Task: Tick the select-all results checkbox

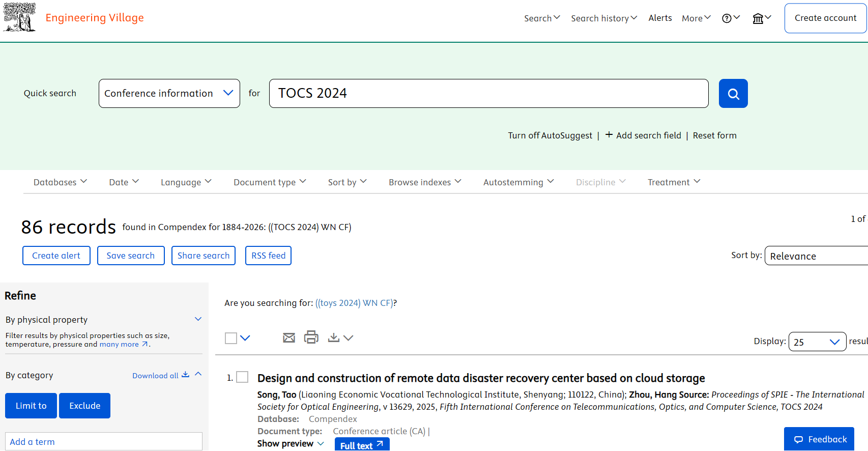Action: (x=231, y=338)
